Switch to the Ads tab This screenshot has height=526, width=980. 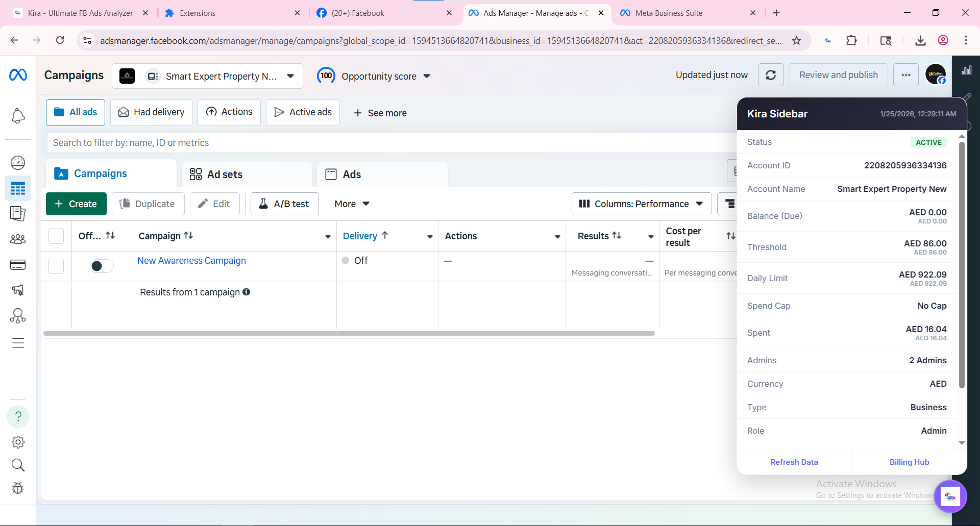[382, 174]
